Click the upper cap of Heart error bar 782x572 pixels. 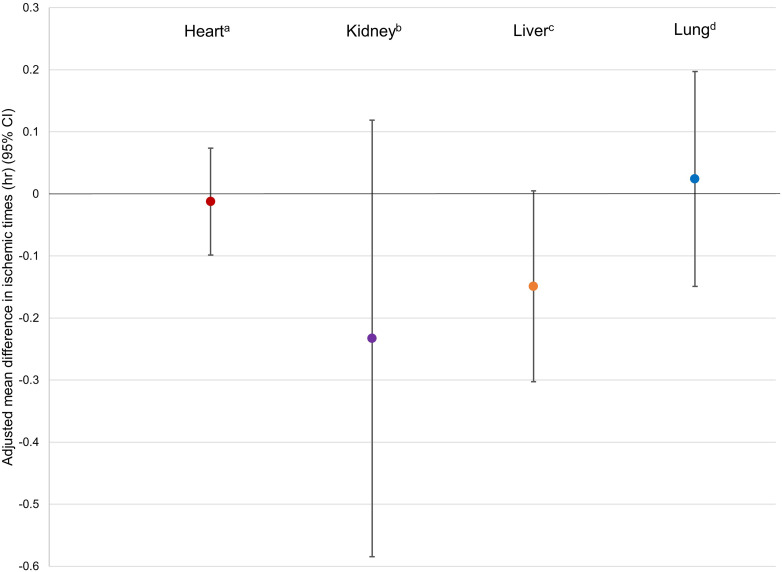coord(210,148)
